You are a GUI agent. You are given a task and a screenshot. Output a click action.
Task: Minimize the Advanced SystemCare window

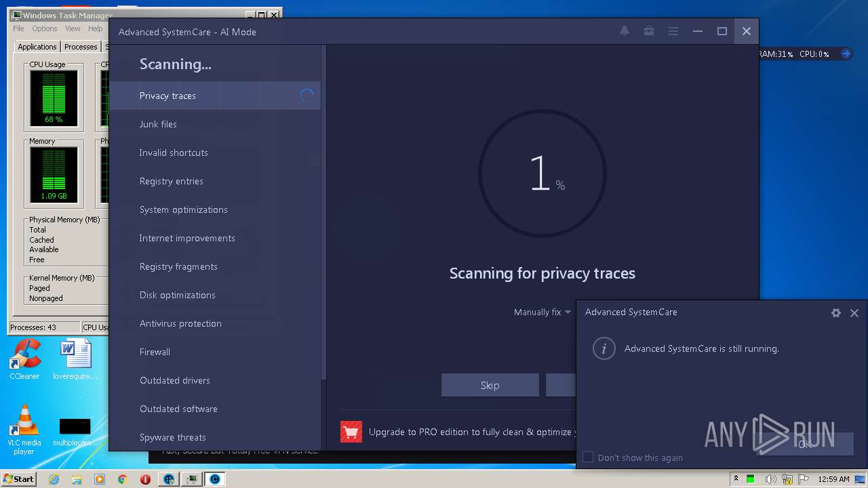tap(697, 31)
